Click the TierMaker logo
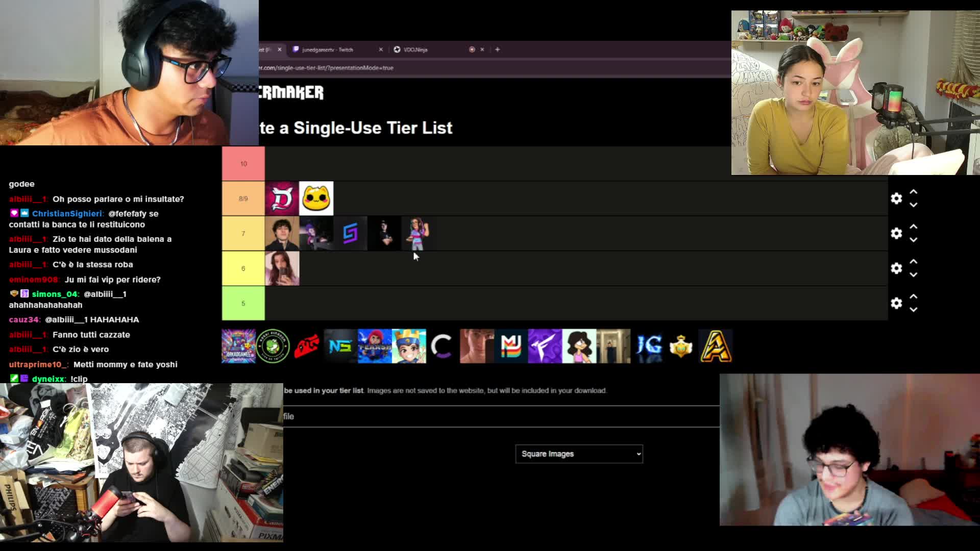The image size is (980, 551). pos(291,92)
